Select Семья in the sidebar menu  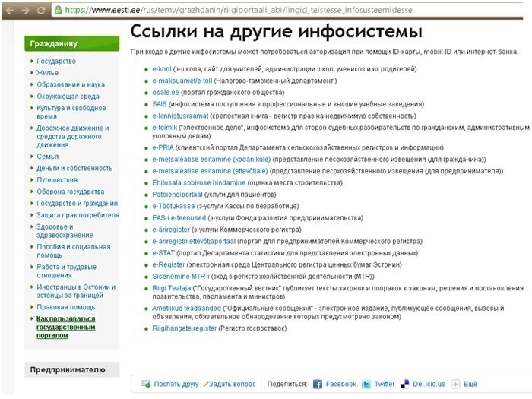47,157
